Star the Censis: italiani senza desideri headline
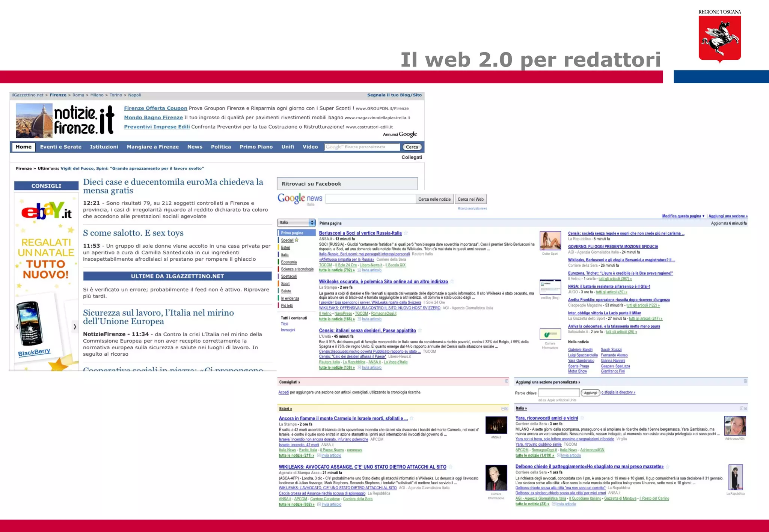 click(x=420, y=331)
